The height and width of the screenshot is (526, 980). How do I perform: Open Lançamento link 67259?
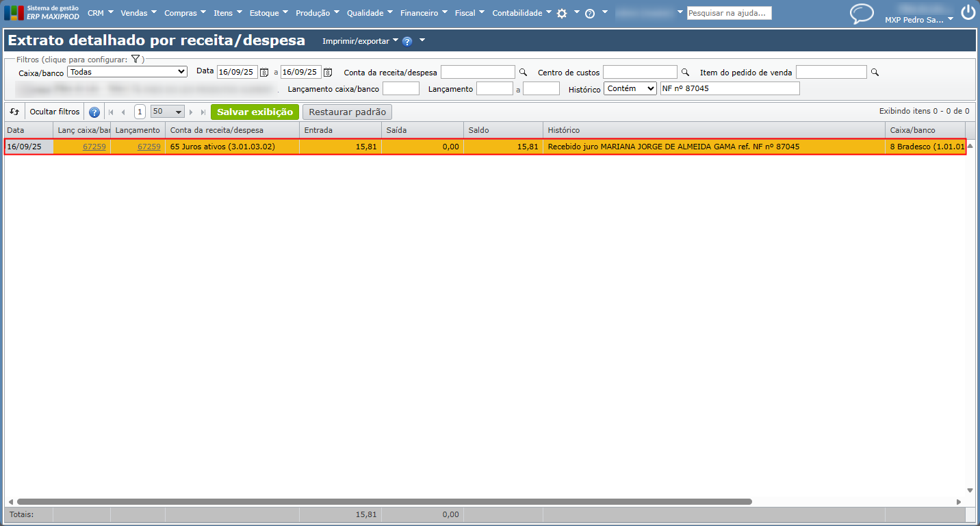[149, 147]
